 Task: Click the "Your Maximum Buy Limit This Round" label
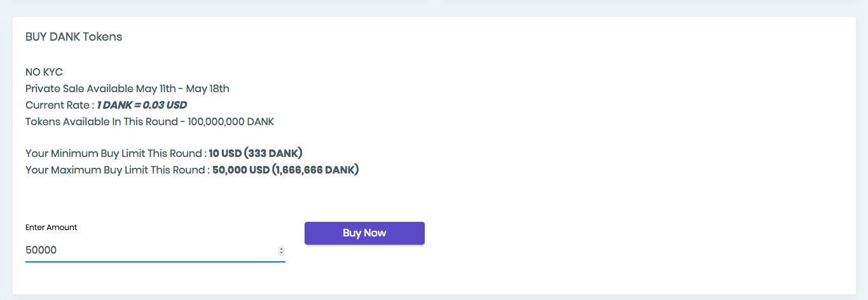(117, 170)
